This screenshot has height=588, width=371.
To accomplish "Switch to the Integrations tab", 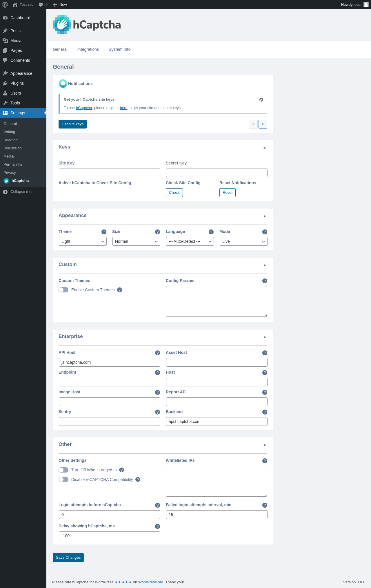I will 88,49.
